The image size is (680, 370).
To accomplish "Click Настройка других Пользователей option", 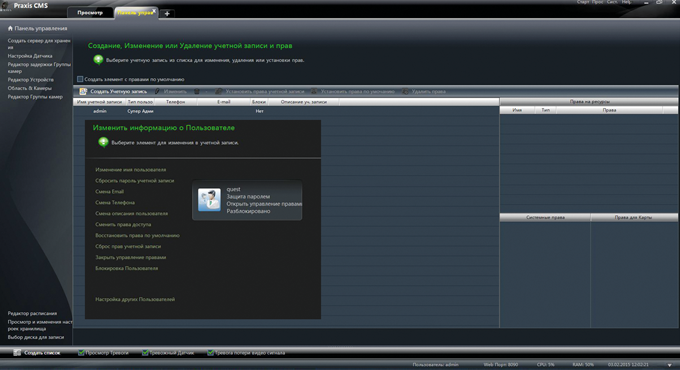I will 135,299.
